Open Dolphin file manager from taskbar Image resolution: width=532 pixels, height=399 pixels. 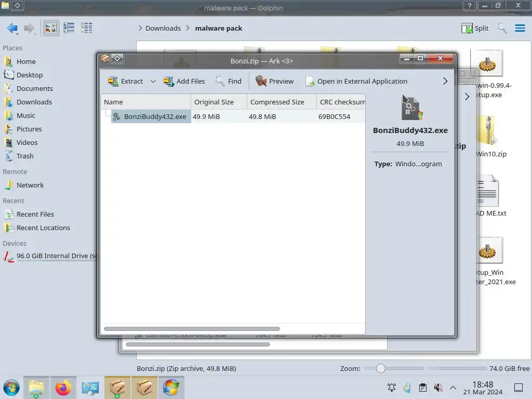coord(36,388)
